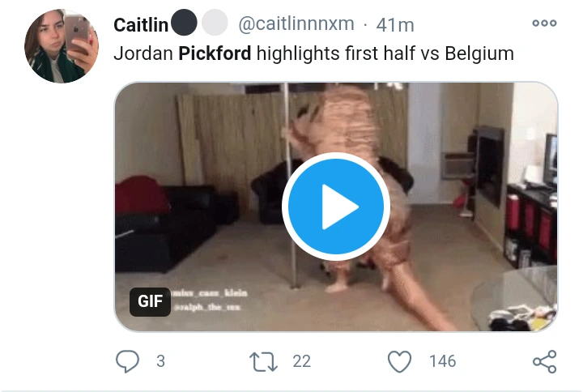Click the display name Caitlin

pos(141,25)
